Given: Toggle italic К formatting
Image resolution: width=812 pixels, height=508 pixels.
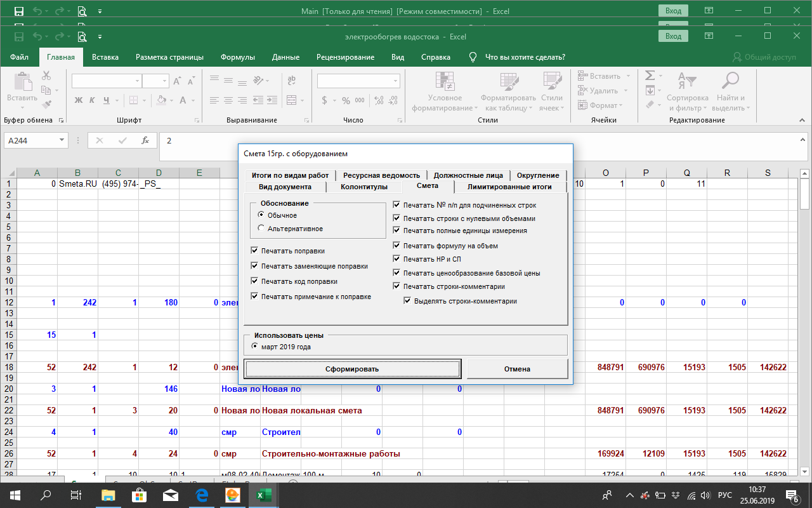Looking at the screenshot, I should (x=93, y=100).
